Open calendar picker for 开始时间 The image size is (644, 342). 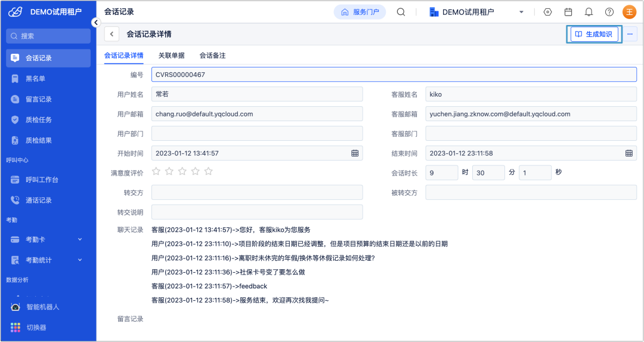(355, 153)
